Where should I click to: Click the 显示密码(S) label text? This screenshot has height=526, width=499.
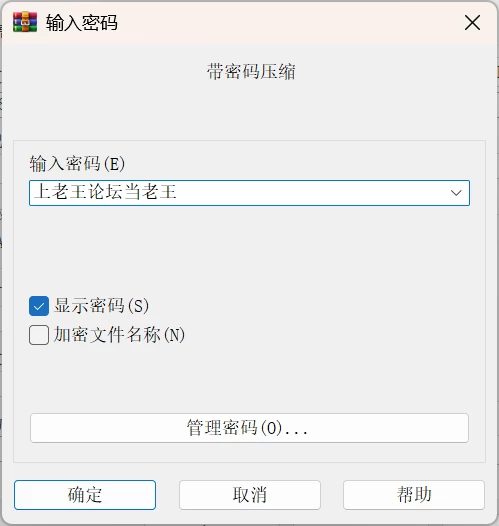101,306
